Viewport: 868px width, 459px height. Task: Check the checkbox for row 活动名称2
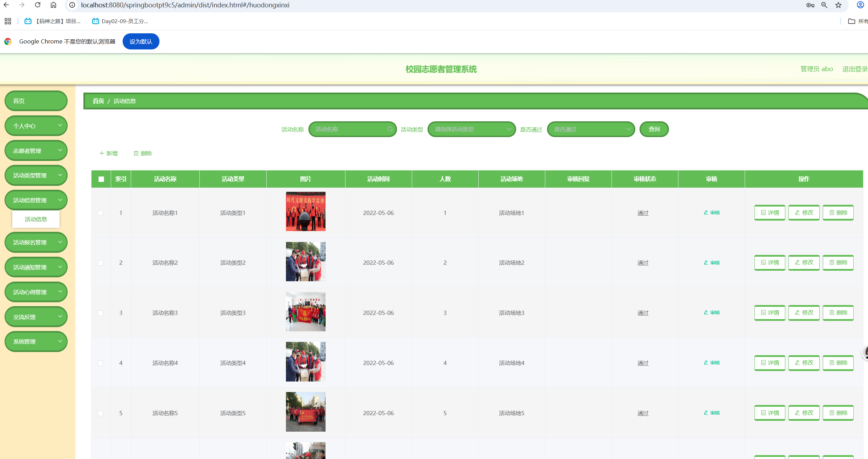pyautogui.click(x=101, y=263)
